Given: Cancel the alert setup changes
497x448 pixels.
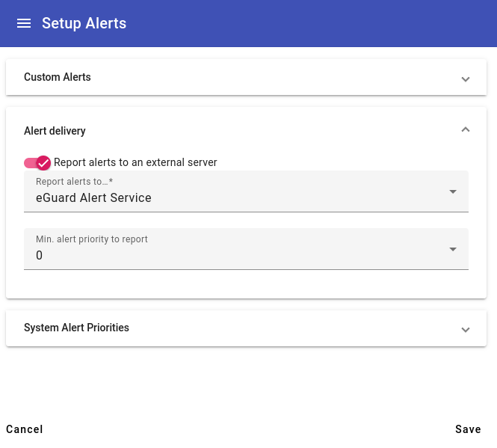Looking at the screenshot, I should point(25,429).
